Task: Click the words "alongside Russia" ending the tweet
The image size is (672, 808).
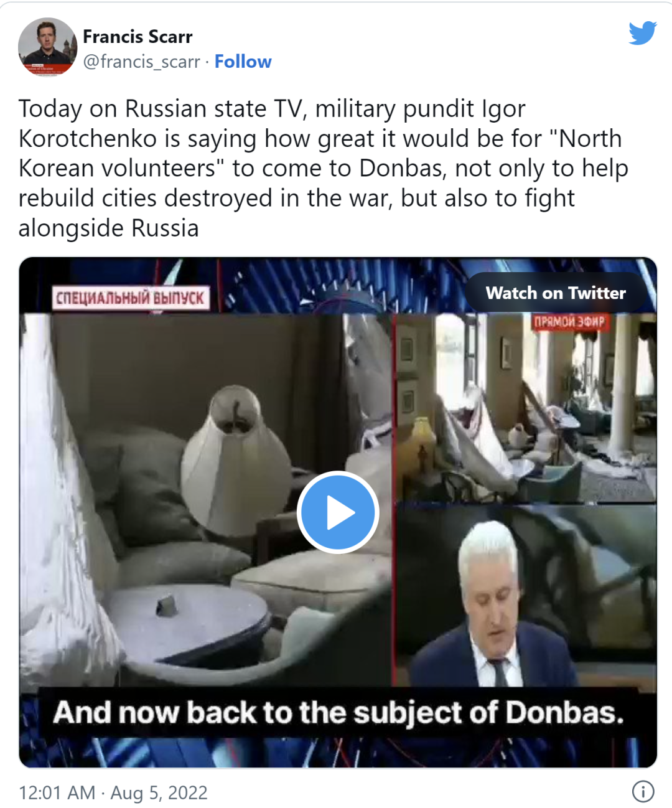Action: click(108, 228)
